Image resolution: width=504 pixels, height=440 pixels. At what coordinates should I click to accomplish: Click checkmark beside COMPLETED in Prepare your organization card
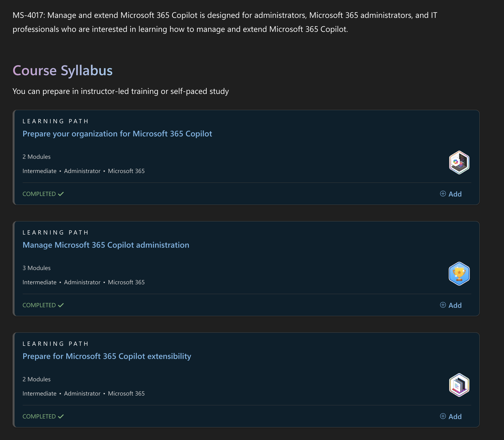(61, 194)
